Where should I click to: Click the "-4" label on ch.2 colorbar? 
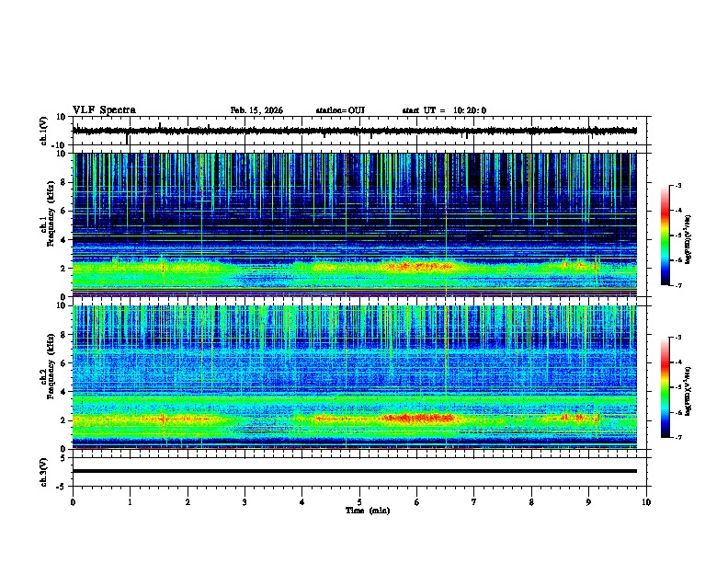tap(677, 362)
